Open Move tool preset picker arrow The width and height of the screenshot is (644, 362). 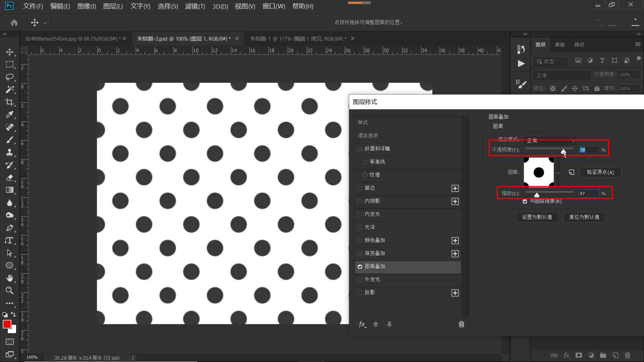click(45, 23)
